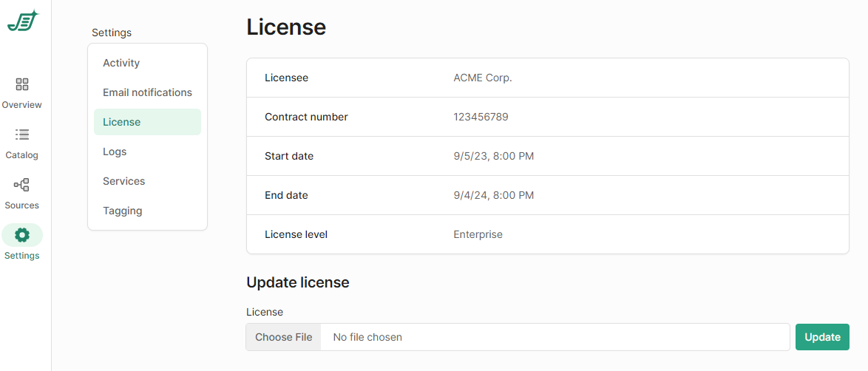868x371 pixels.
Task: Go to Email notifications settings
Action: click(147, 92)
